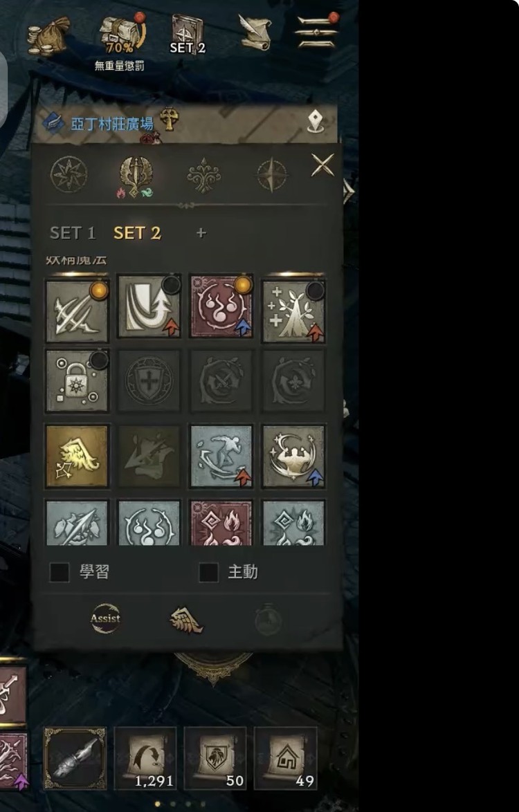Screen dimensions: 519x812
Task: Enable the 學習 filter checkbox
Action: point(59,572)
